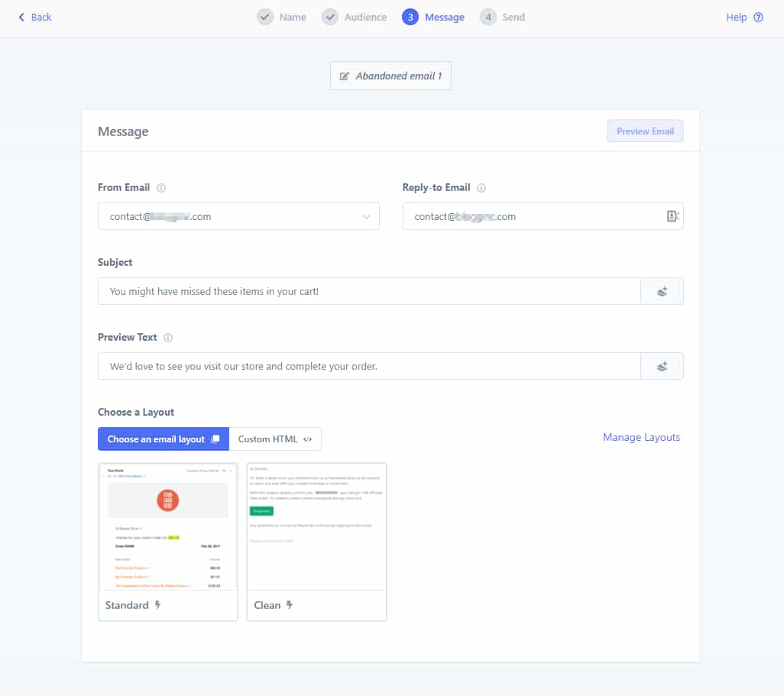This screenshot has width=784, height=696.
Task: Show info tooltip for Reply-to Email
Action: [481, 188]
